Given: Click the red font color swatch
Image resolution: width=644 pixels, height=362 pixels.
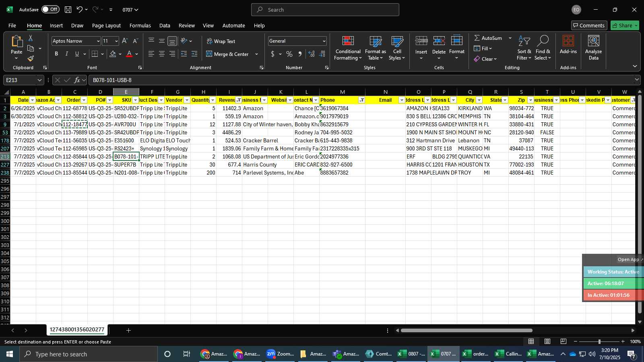Looking at the screenshot, I should pos(129,54).
